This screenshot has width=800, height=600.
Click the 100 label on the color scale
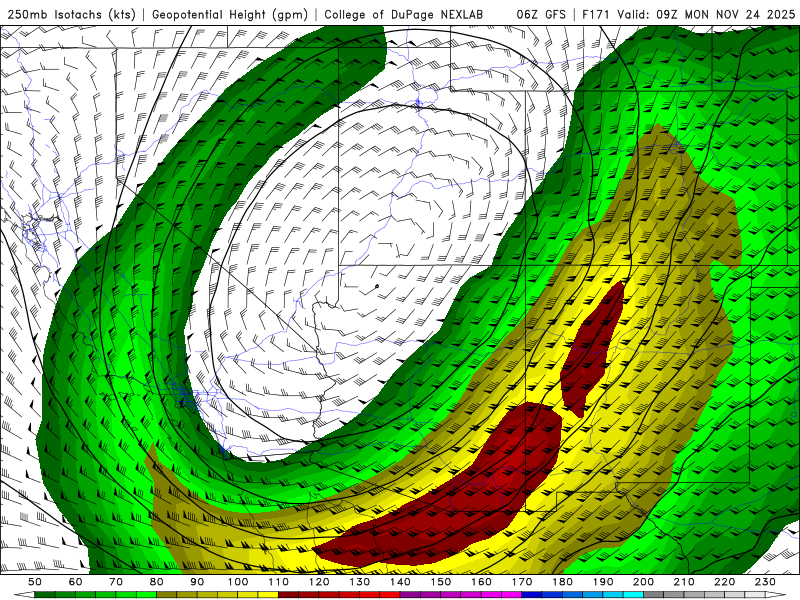tap(238, 582)
